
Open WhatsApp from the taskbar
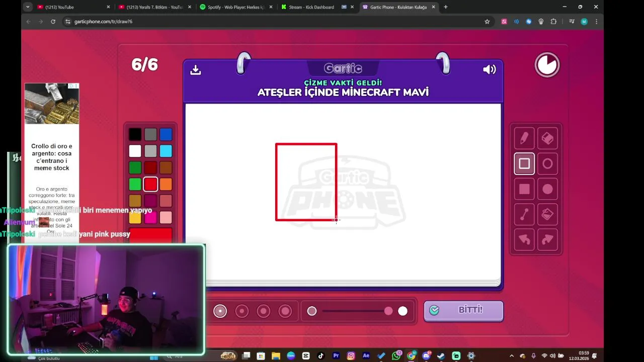(x=396, y=356)
